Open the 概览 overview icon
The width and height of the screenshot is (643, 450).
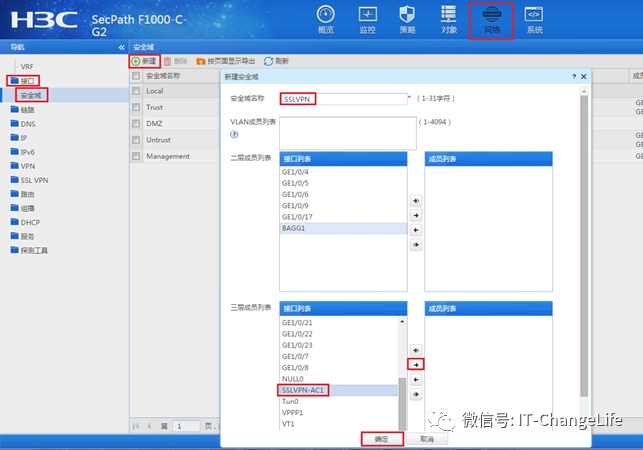pyautogui.click(x=326, y=20)
